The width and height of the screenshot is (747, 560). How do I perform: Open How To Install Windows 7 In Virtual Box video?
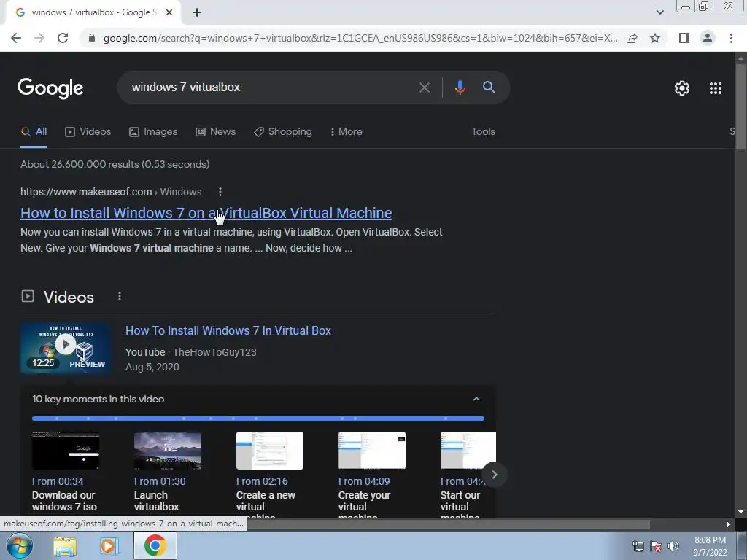pos(228,330)
